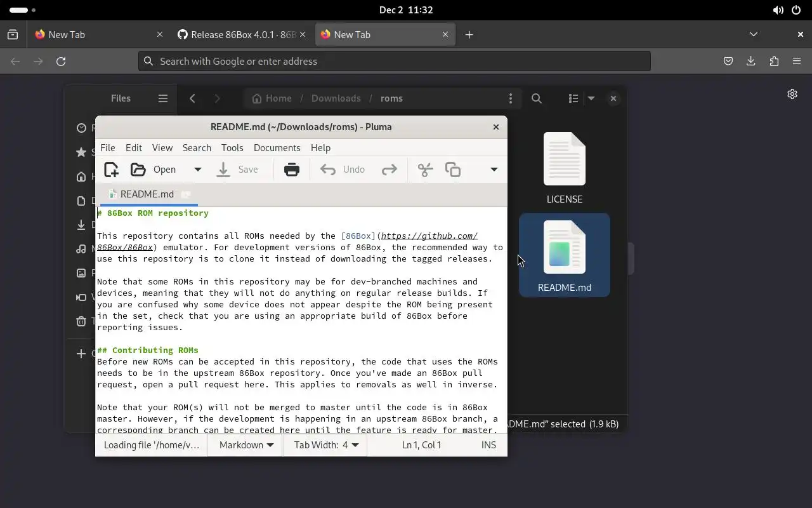The width and height of the screenshot is (812, 508).
Task: Click the Undo button
Action: 343,170
